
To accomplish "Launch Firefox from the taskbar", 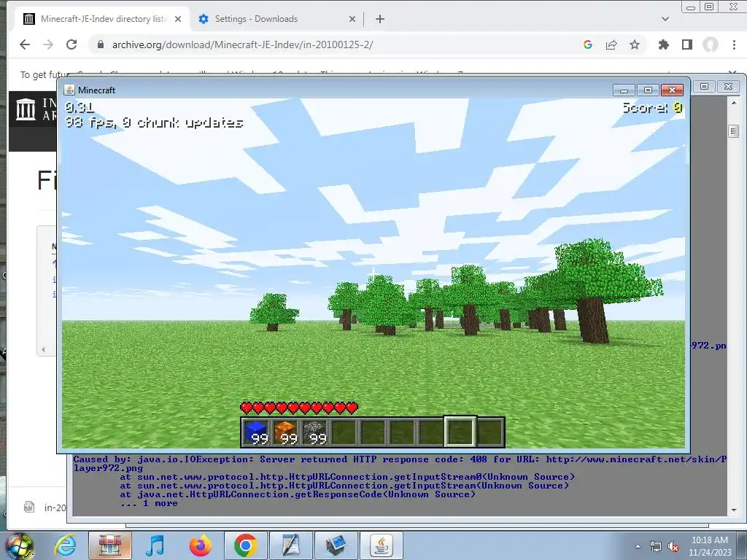I will pos(200,545).
